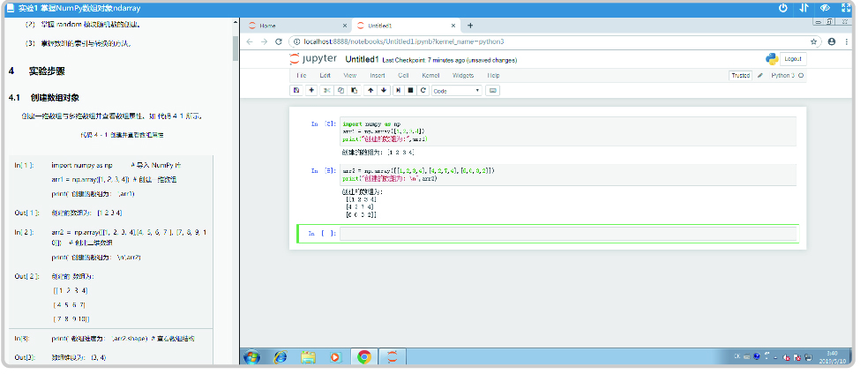868x374 pixels.
Task: Expand the Kernel menu
Action: 430,76
